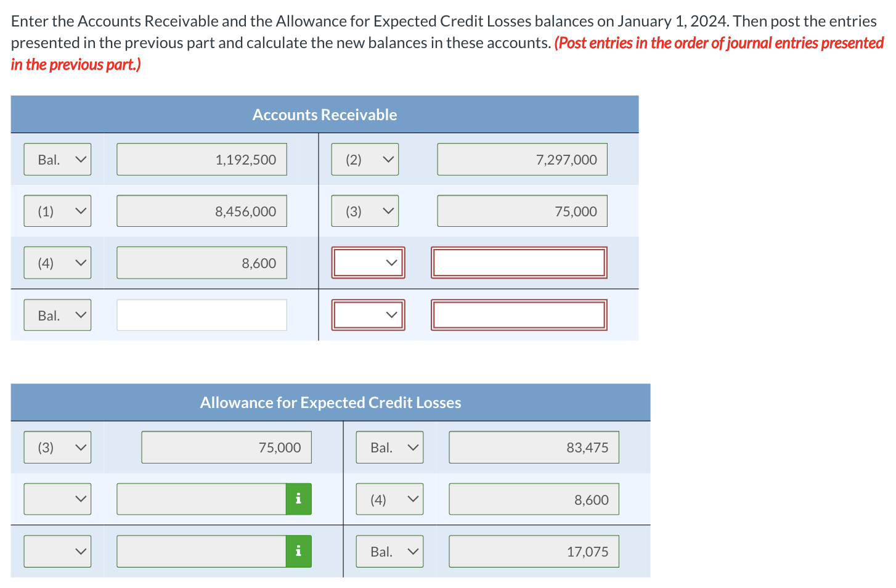Open the (1) entry dropdown showing 8,456,000
896x588 pixels.
click(x=57, y=210)
